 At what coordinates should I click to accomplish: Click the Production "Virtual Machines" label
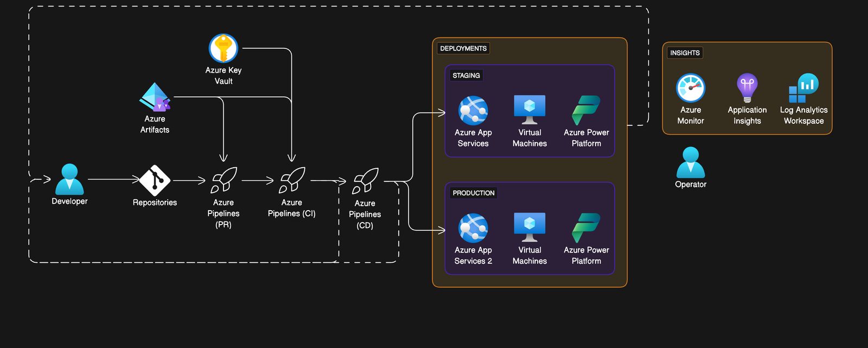530,256
